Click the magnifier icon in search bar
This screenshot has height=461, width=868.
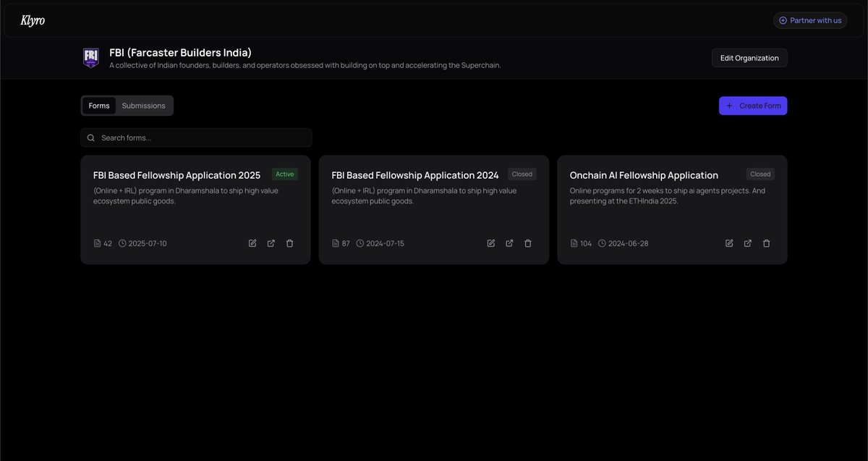(x=91, y=138)
